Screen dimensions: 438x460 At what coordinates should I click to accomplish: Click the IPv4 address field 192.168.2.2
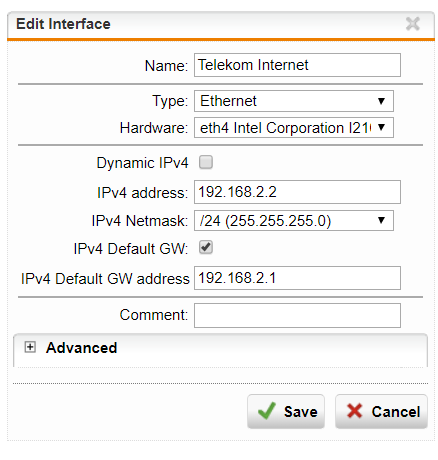(x=297, y=192)
